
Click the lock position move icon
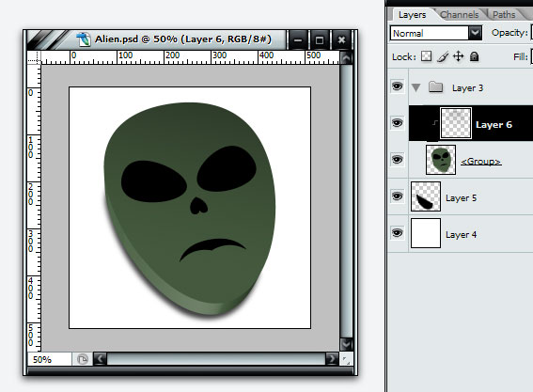[458, 56]
